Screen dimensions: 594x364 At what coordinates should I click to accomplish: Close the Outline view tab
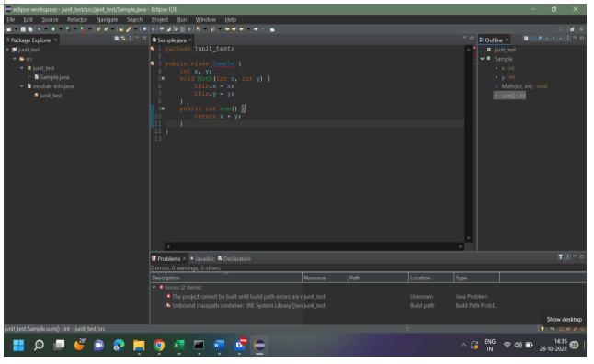tap(507, 40)
